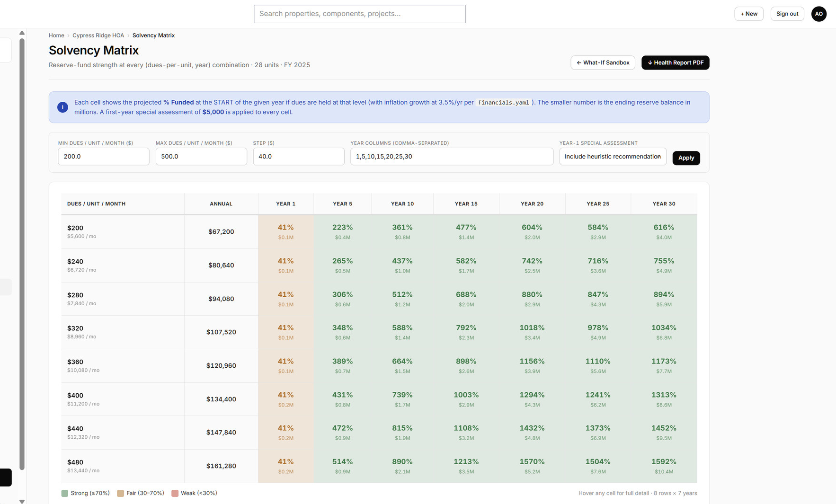Click the $107,520 annual value
The image size is (836, 504).
coord(221,332)
